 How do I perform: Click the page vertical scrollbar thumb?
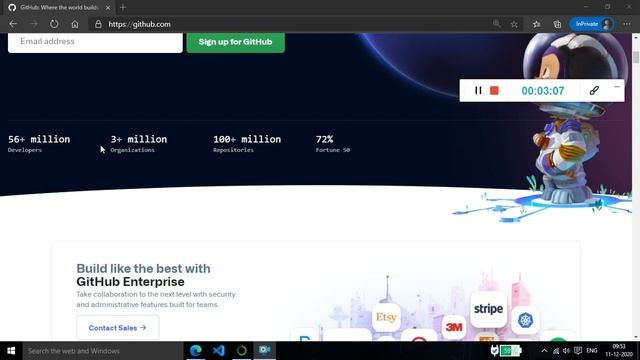click(636, 57)
